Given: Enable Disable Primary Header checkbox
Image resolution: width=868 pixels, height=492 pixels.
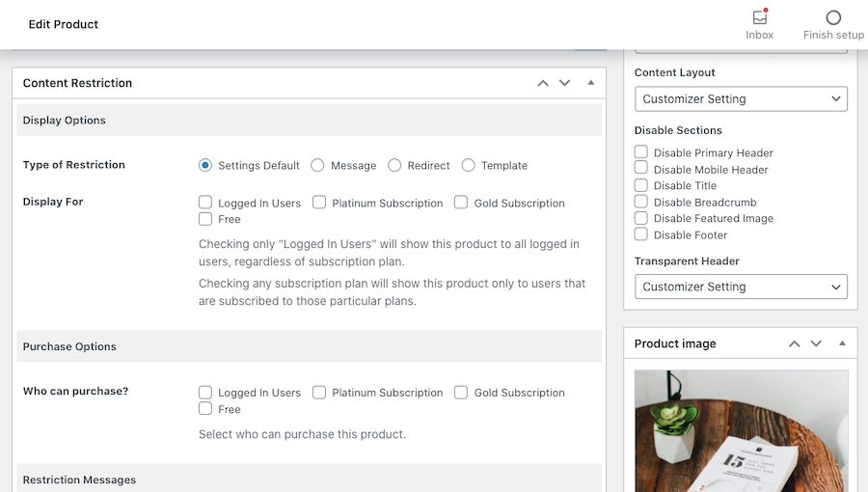Looking at the screenshot, I should pyautogui.click(x=641, y=151).
